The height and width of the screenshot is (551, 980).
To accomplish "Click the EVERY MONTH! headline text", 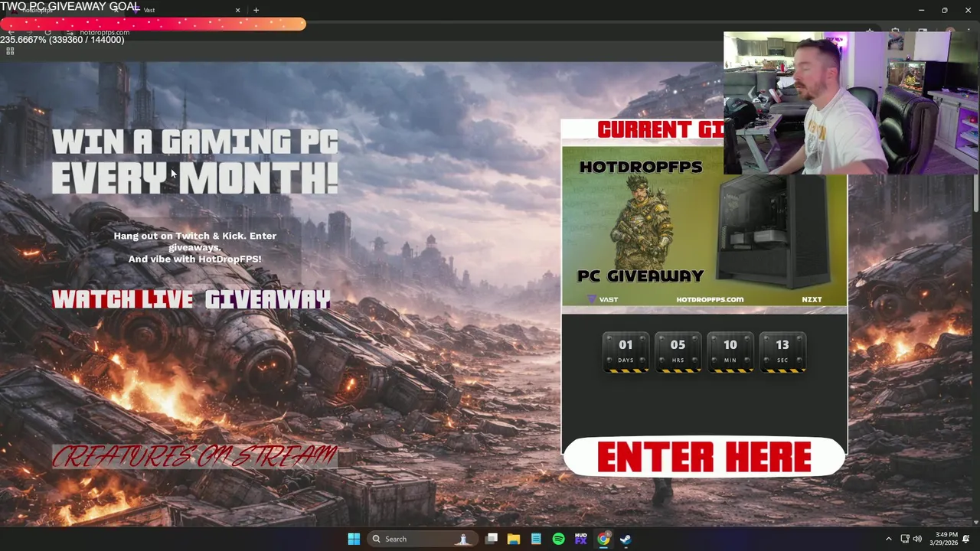I will point(195,179).
